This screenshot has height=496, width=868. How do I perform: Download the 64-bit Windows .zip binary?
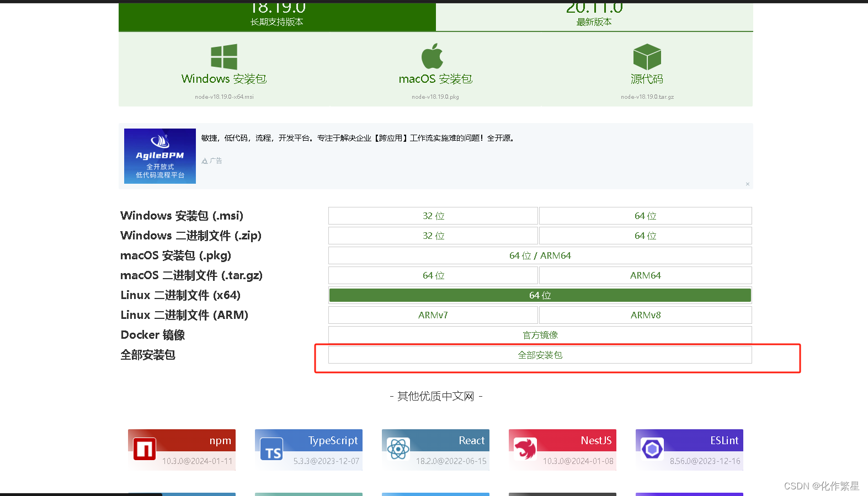tap(646, 236)
